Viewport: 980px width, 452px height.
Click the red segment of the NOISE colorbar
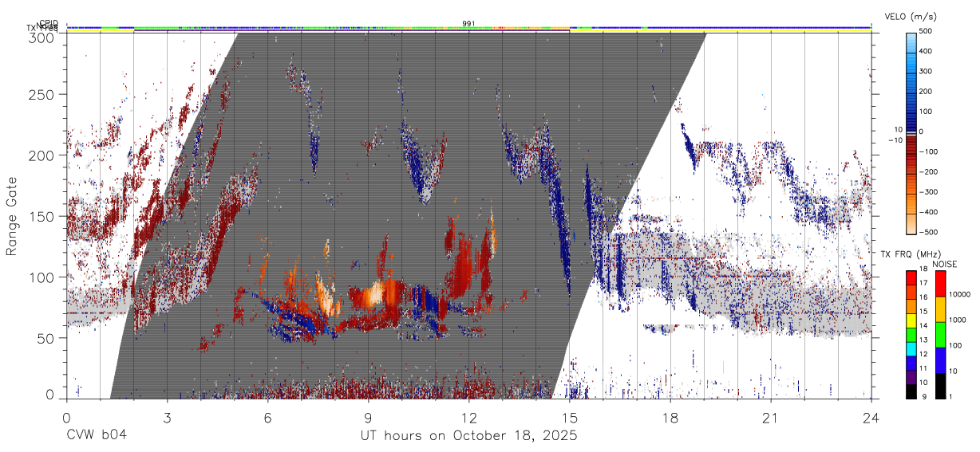point(940,284)
